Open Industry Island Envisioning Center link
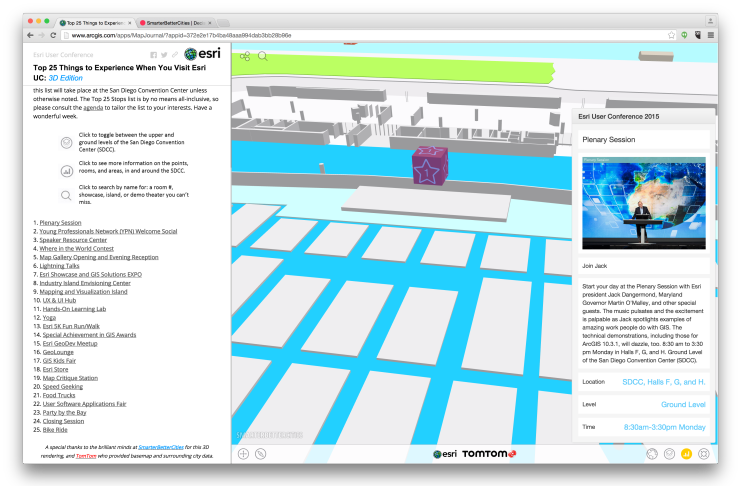Image resolution: width=741 pixels, height=486 pixels. [85, 283]
